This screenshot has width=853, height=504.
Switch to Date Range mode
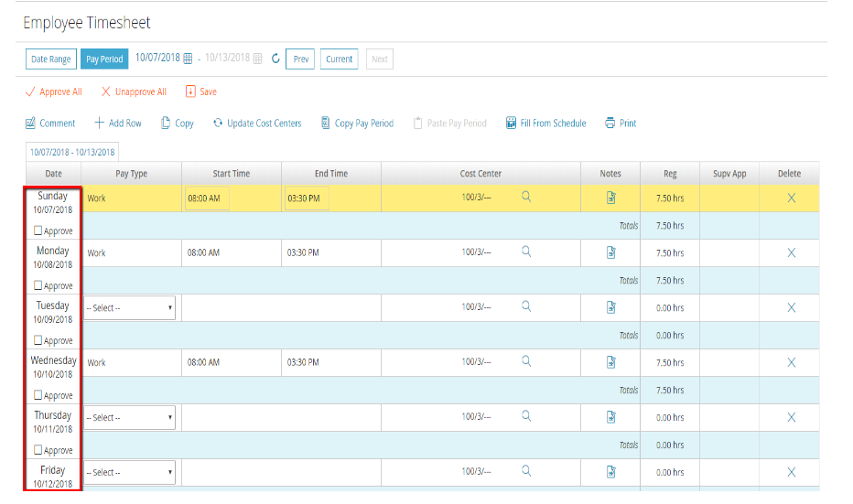tap(51, 59)
